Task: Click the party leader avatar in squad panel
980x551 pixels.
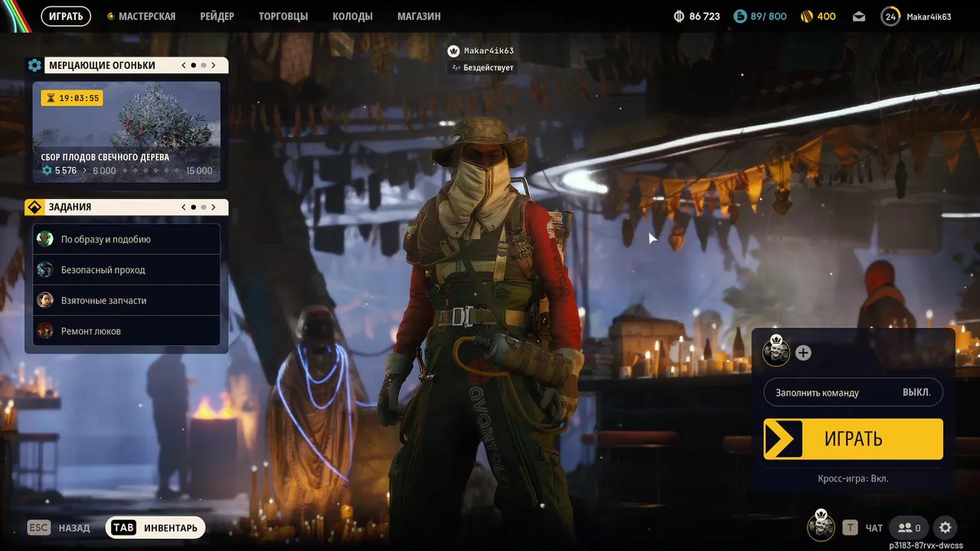Action: tap(776, 351)
